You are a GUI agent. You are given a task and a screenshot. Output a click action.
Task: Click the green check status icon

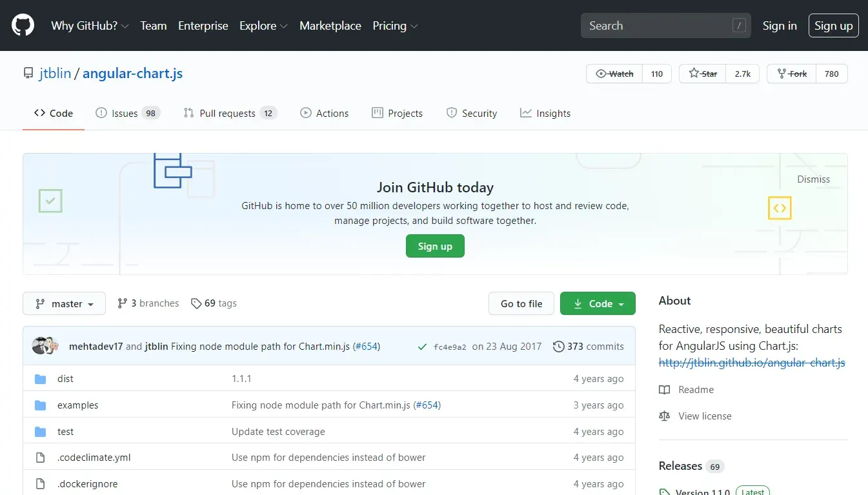pyautogui.click(x=422, y=347)
